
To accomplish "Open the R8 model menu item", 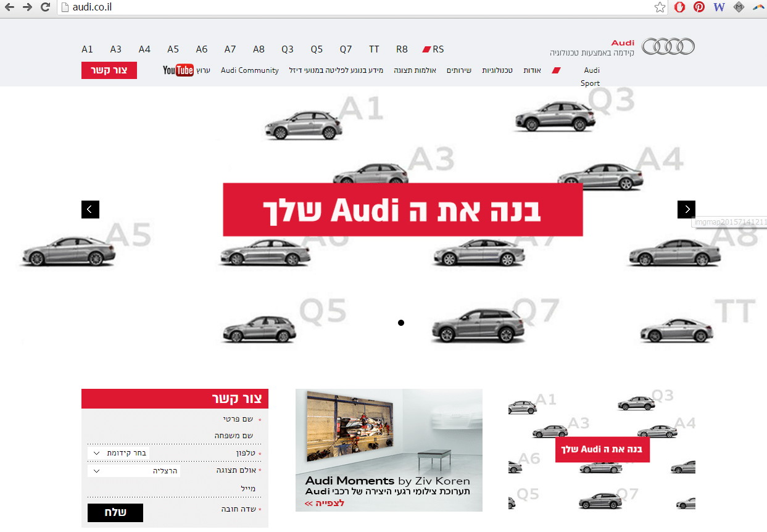I will 402,49.
